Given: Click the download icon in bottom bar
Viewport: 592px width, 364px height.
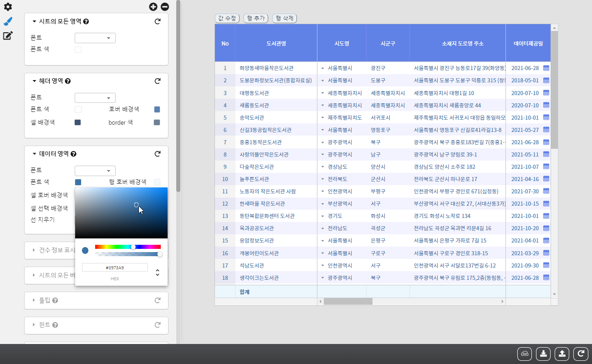Looking at the screenshot, I should [x=543, y=354].
